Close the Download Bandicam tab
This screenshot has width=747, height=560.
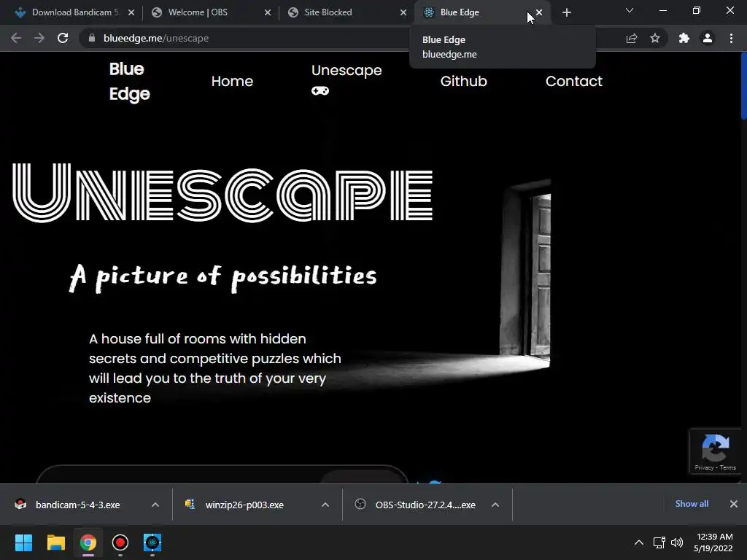pos(131,12)
